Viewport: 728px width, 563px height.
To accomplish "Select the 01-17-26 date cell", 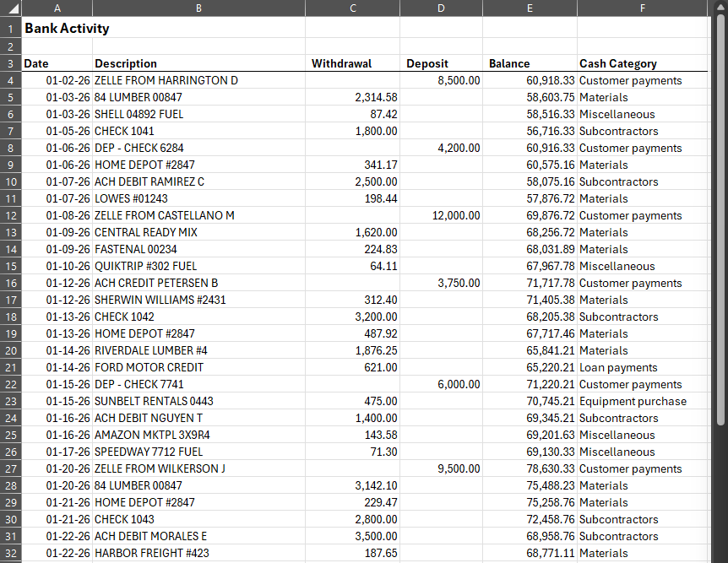I will tap(57, 452).
